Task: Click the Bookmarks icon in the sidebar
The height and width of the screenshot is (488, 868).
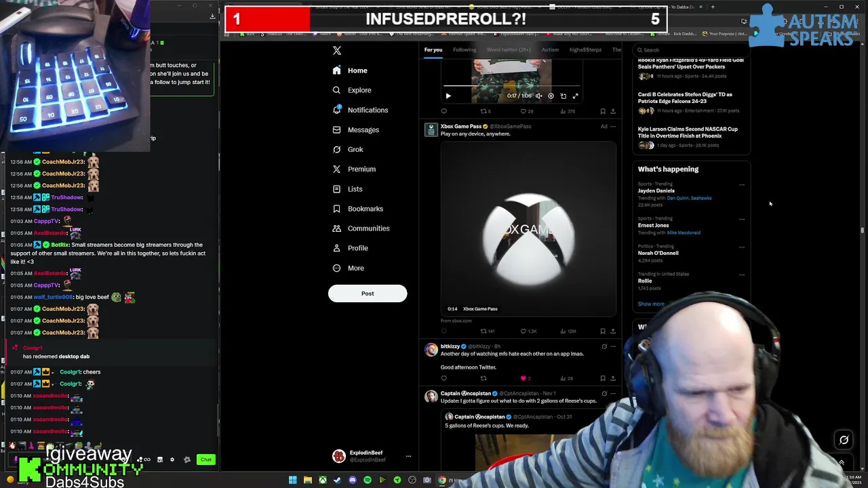Action: 337,209
